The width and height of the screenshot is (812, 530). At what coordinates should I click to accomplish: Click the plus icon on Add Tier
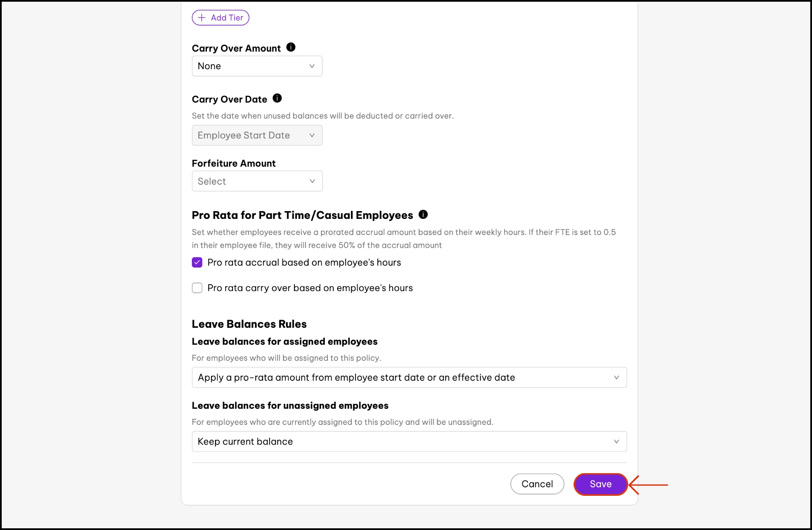tap(202, 18)
